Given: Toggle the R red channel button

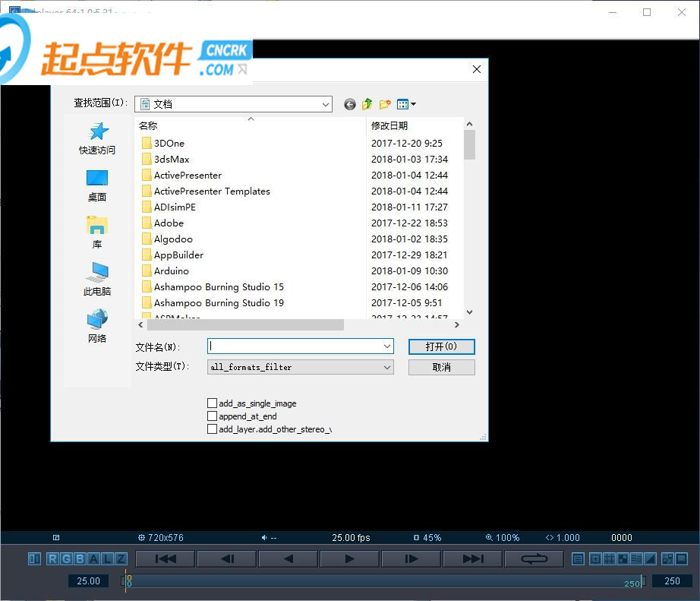Looking at the screenshot, I should click(52, 558).
